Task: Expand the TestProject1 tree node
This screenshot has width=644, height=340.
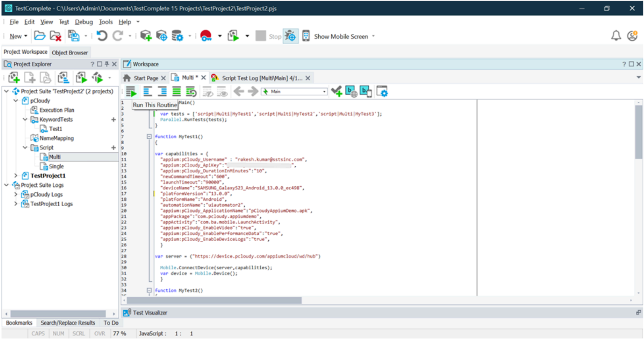Action: 16,176
